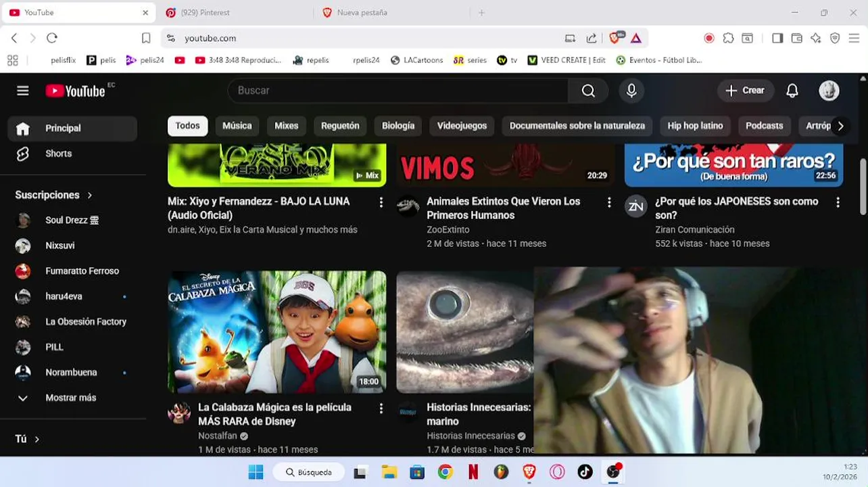
Task: Select the Podcasts chip
Action: (x=764, y=126)
